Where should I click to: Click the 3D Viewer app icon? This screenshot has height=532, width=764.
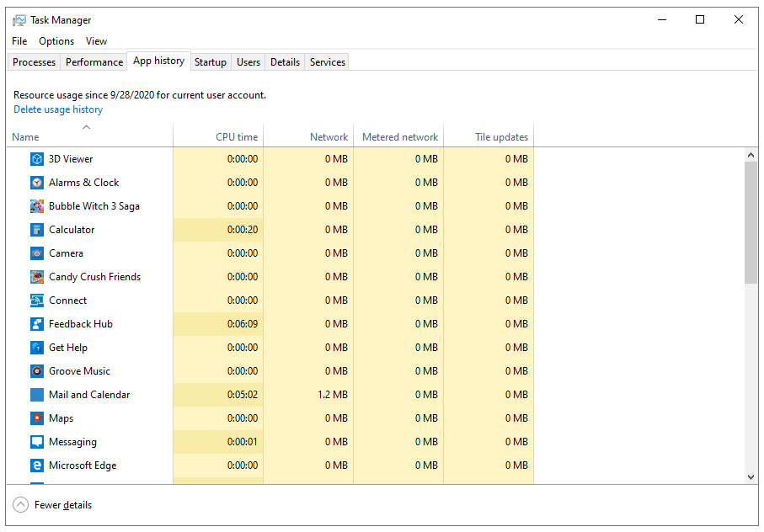(x=37, y=159)
